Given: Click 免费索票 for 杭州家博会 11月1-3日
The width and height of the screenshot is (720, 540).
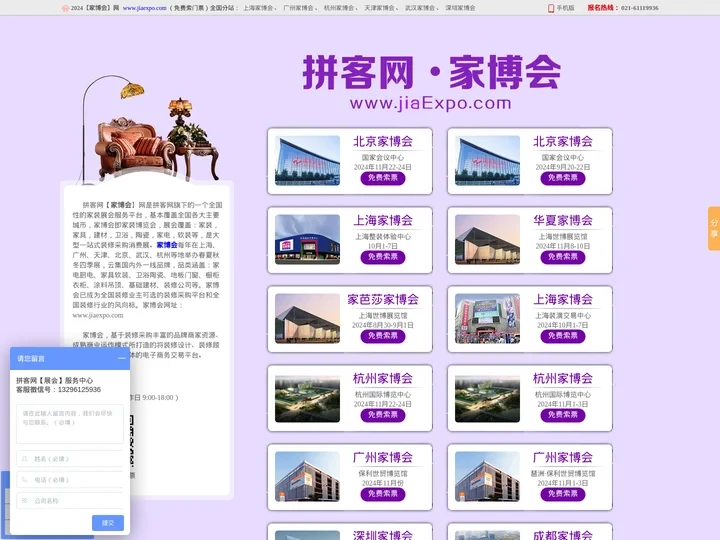Looking at the screenshot, I should click(563, 415).
